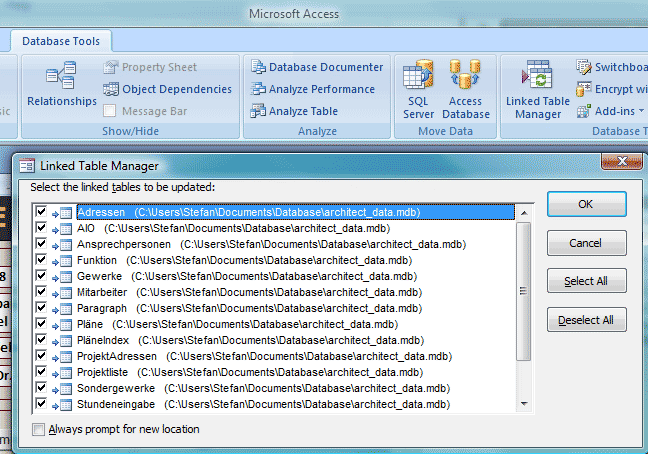Click the Select All button
Viewport: 648px width, 454px height.
point(586,281)
